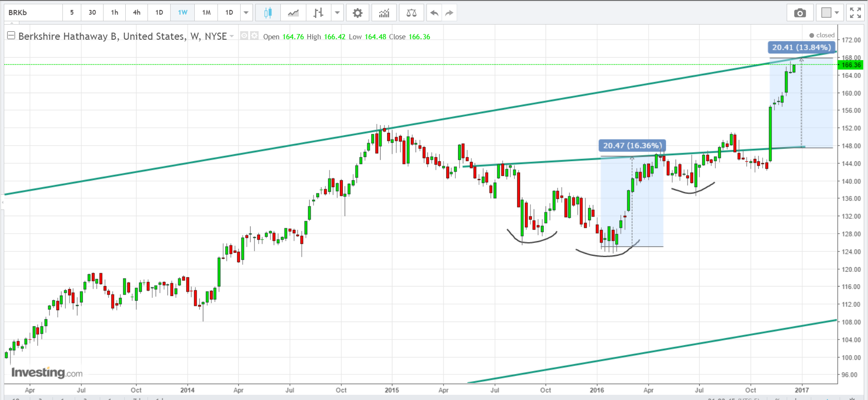Switch to the 1h timeframe
868x400 pixels.
pyautogui.click(x=114, y=13)
